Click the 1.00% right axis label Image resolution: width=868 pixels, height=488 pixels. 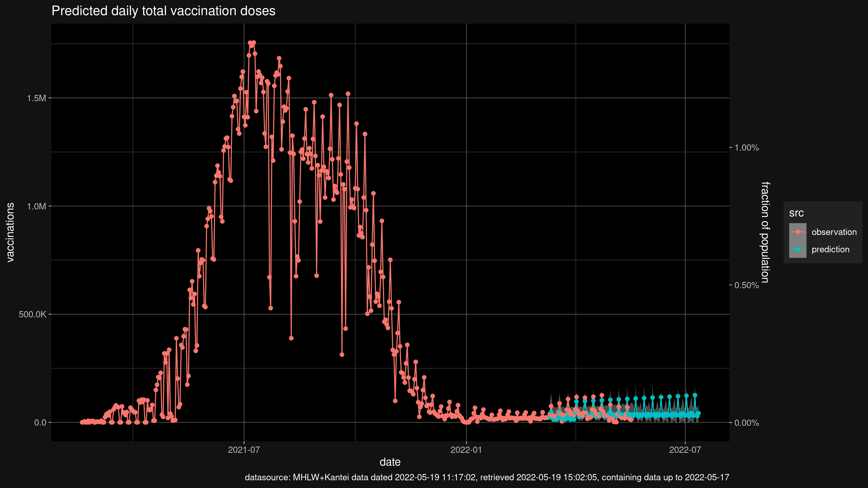tap(747, 147)
